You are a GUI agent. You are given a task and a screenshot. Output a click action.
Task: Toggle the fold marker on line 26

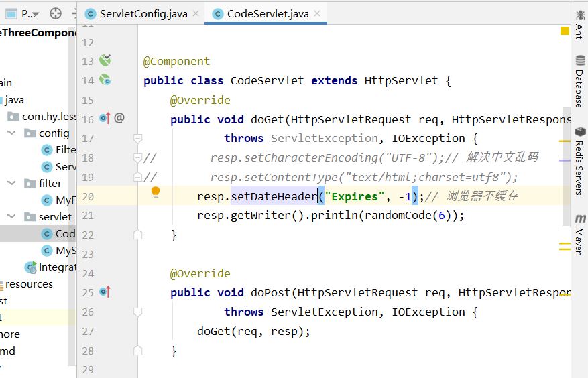pyautogui.click(x=137, y=312)
